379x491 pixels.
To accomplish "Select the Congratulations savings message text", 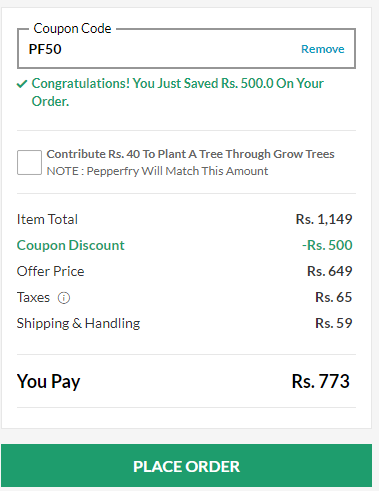I will [x=177, y=92].
